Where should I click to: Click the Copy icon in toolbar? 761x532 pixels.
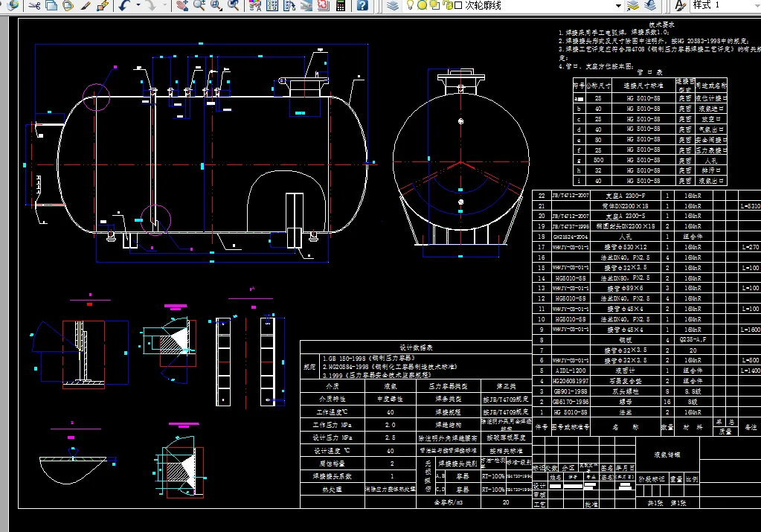[51, 5]
